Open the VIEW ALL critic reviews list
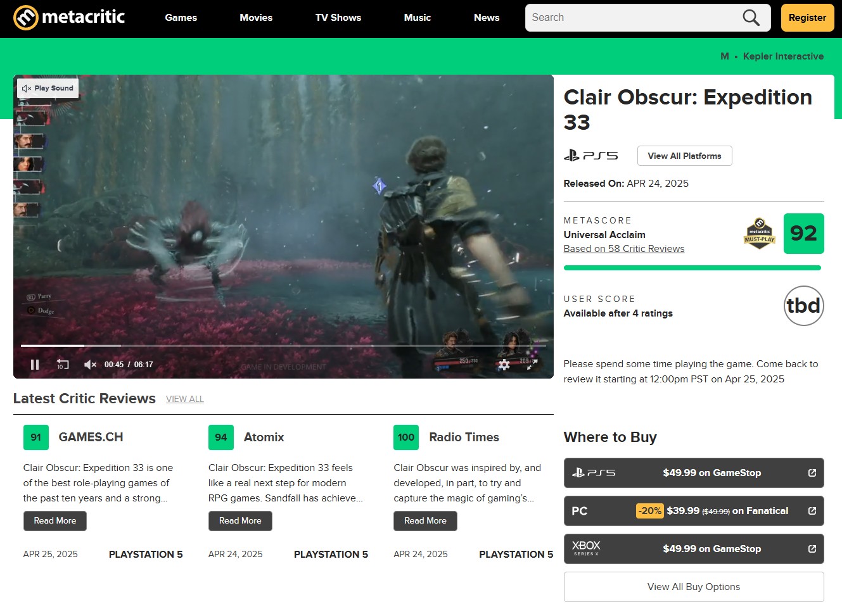842x616 pixels. click(184, 399)
